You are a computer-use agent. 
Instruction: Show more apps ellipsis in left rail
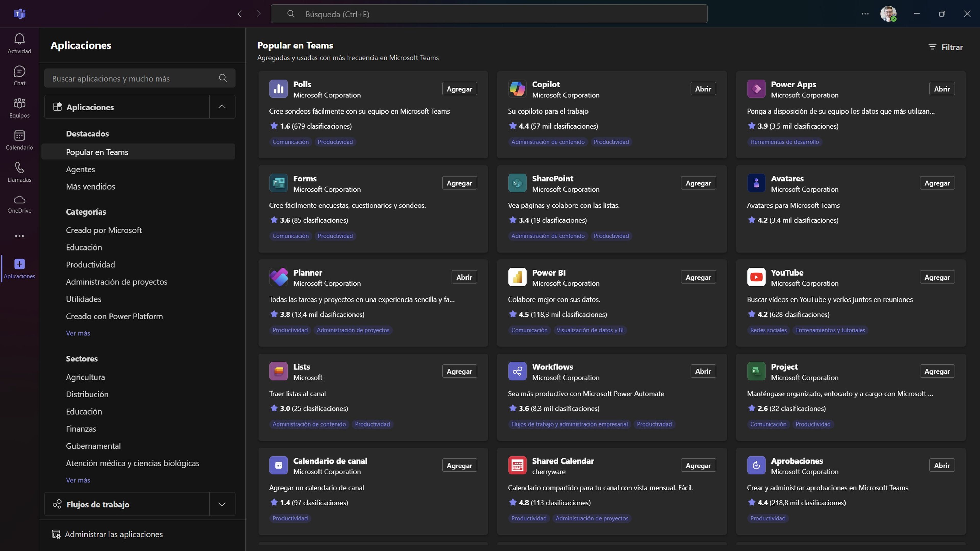coord(19,236)
